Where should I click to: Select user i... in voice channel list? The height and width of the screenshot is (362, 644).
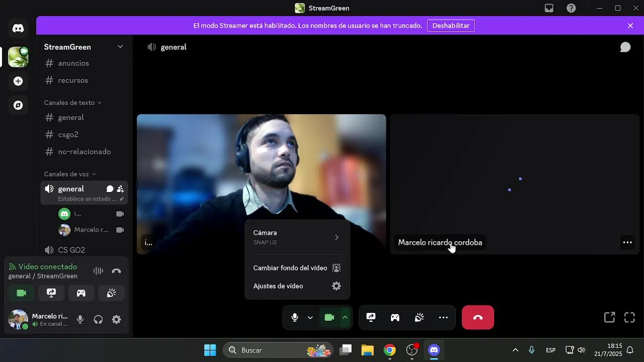[91, 214]
